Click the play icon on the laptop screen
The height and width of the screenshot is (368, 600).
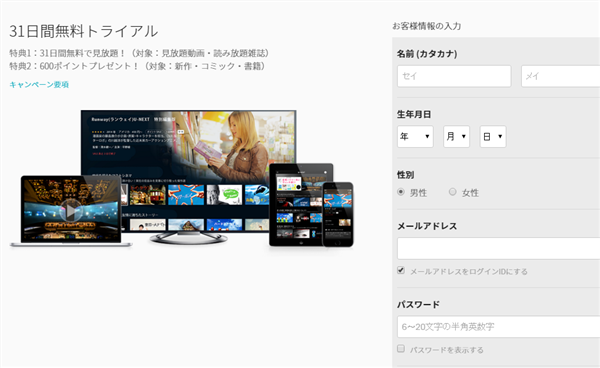coord(71,210)
